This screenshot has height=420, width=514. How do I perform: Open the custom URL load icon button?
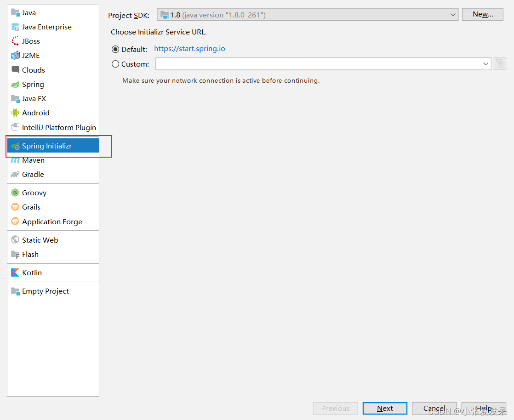coord(500,63)
